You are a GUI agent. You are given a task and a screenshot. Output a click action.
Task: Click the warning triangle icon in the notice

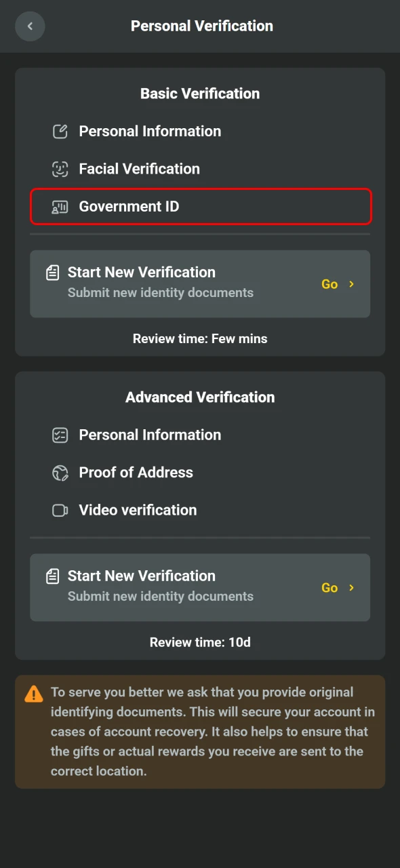[x=33, y=694]
